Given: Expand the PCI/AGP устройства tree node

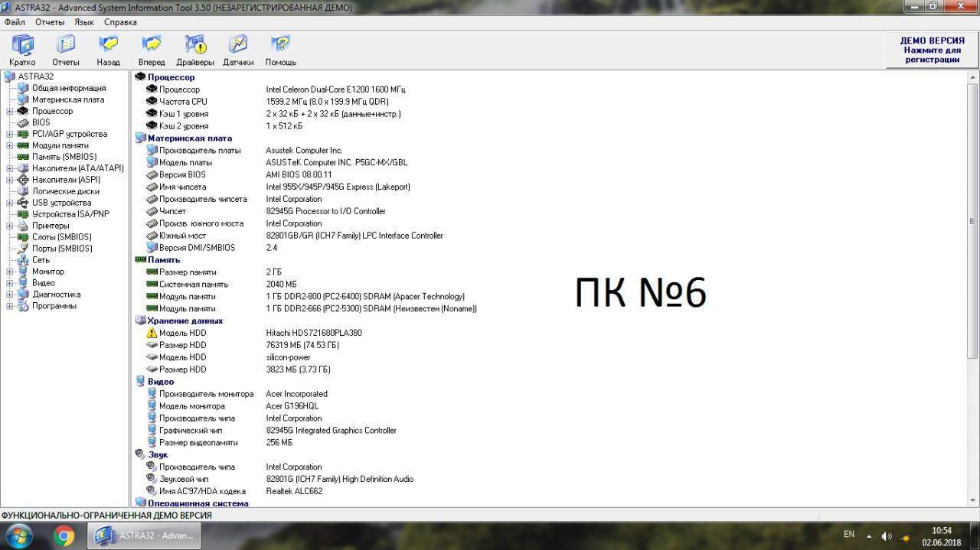Looking at the screenshot, I should coord(9,134).
